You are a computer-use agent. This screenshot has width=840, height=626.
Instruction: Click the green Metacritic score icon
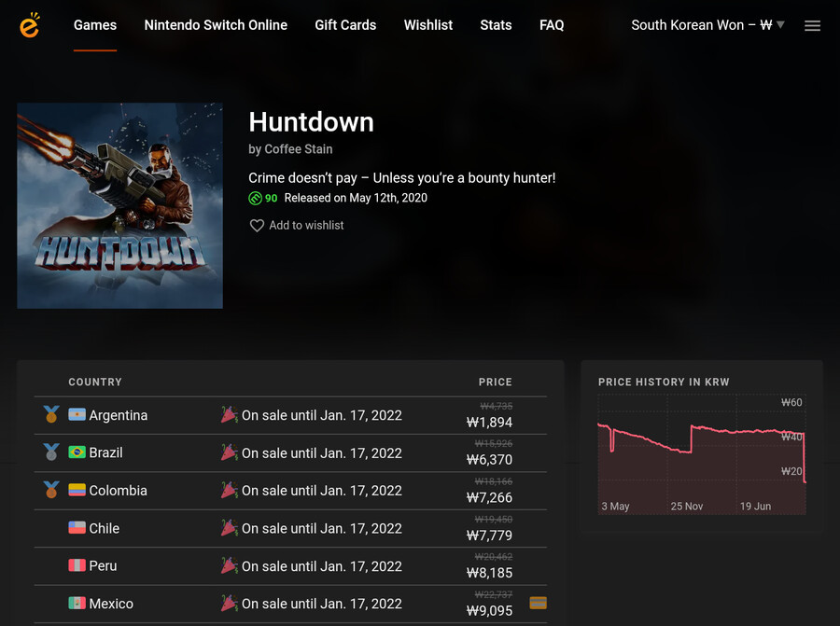255,198
